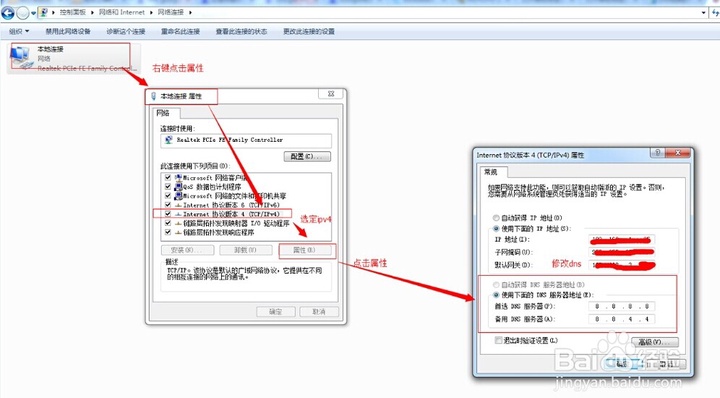Image resolution: width=720 pixels, height=398 pixels.
Task: Enable the 退出时验证设置 checkbox
Action: pos(498,340)
